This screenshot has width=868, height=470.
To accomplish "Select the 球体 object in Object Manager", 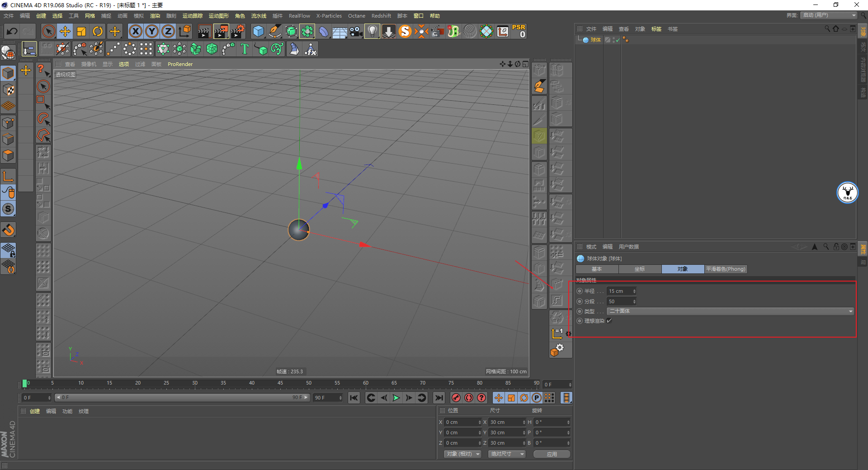I will [x=595, y=40].
